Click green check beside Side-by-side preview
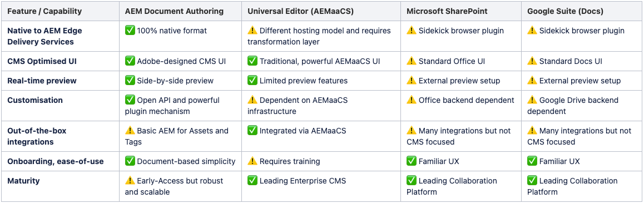644x203 pixels. (130, 81)
